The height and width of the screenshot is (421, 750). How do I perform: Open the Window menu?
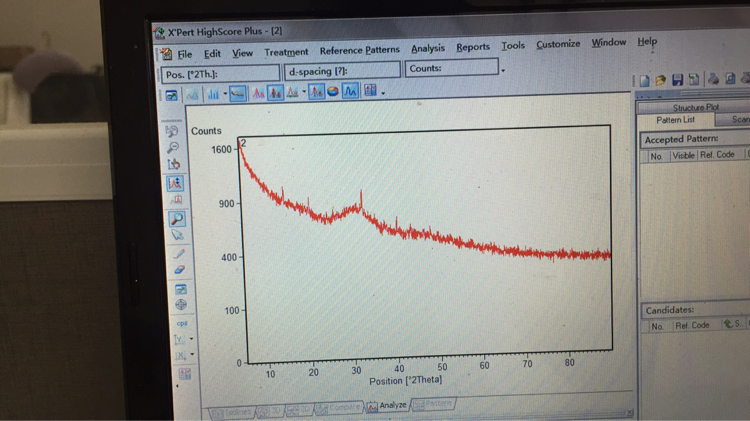click(x=609, y=42)
